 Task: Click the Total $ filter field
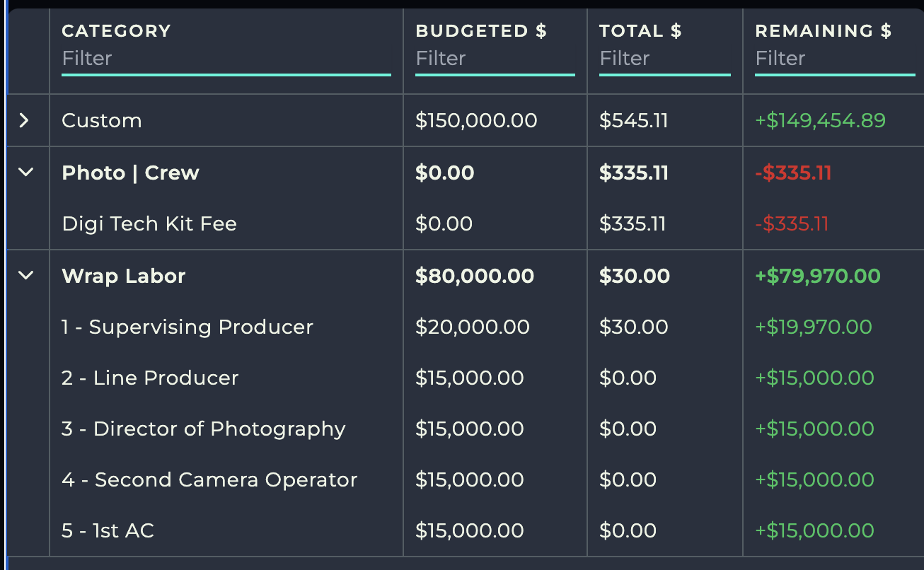tap(664, 59)
